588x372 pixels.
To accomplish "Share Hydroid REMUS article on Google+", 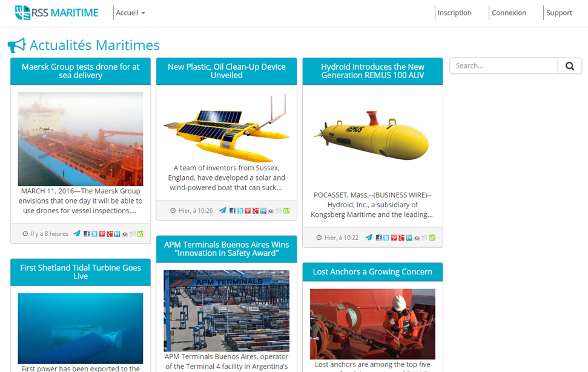I will click(x=401, y=237).
